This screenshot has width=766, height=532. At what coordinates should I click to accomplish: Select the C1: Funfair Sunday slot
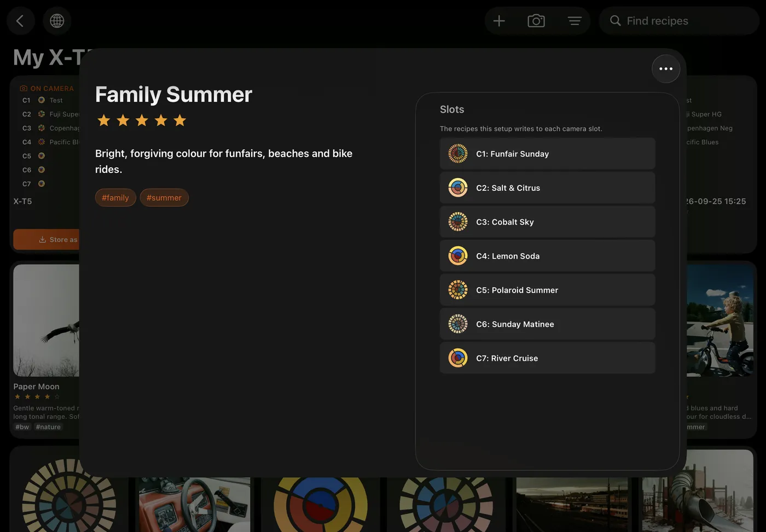(x=547, y=154)
